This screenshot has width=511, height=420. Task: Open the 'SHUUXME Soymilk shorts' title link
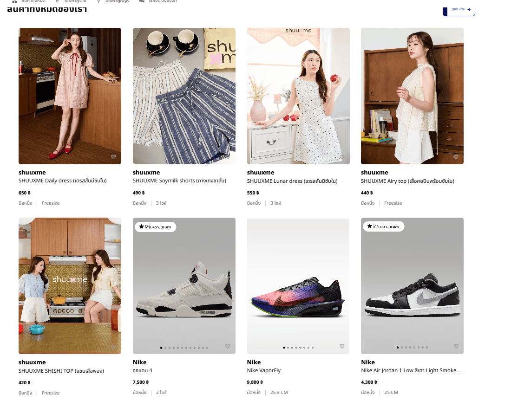(179, 181)
